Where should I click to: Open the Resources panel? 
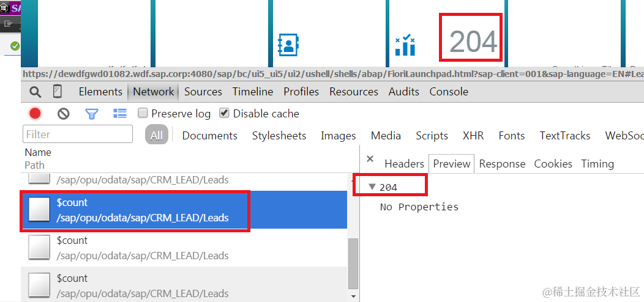pyautogui.click(x=354, y=92)
